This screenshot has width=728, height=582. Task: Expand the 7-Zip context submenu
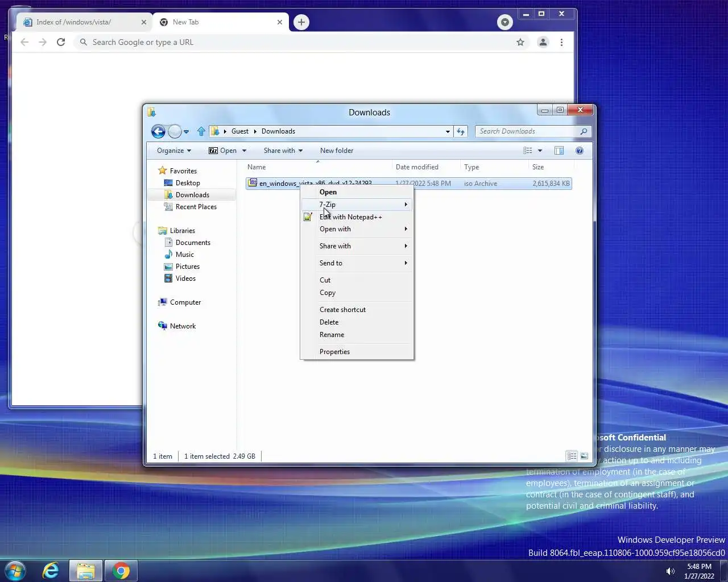(x=357, y=205)
